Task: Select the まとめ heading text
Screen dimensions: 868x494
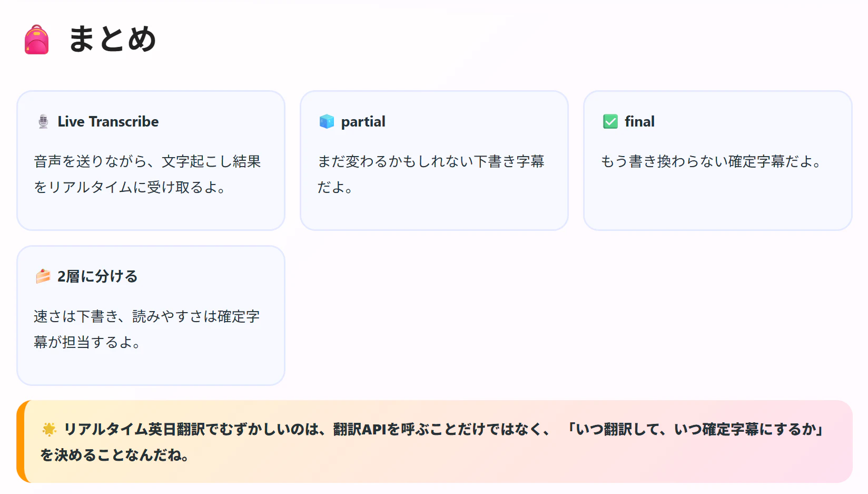Action: click(x=112, y=39)
